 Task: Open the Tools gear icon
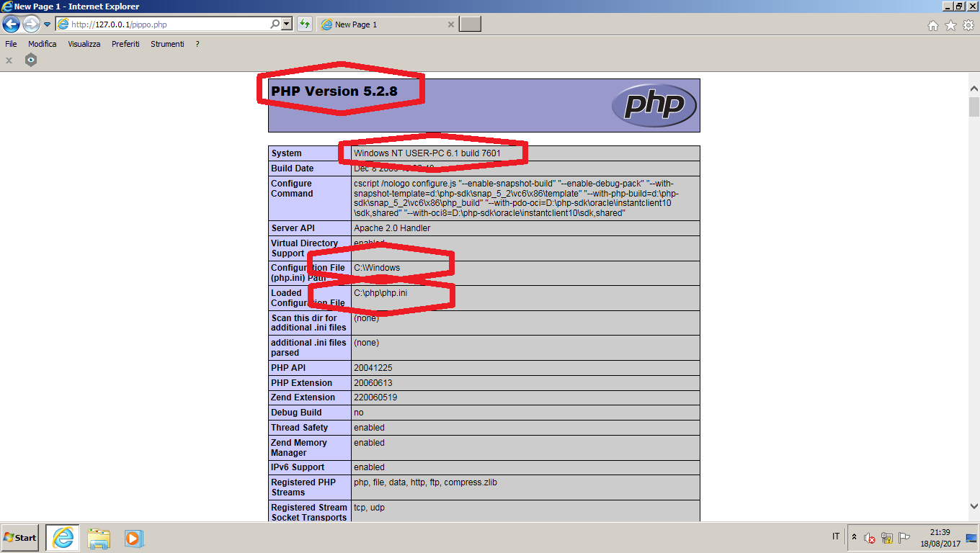(x=968, y=25)
